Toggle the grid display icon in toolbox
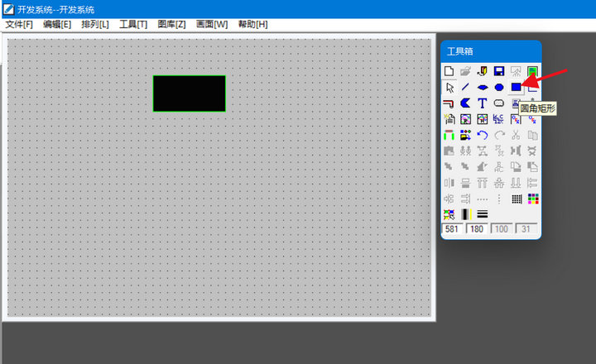This screenshot has width=596, height=364. 516,199
